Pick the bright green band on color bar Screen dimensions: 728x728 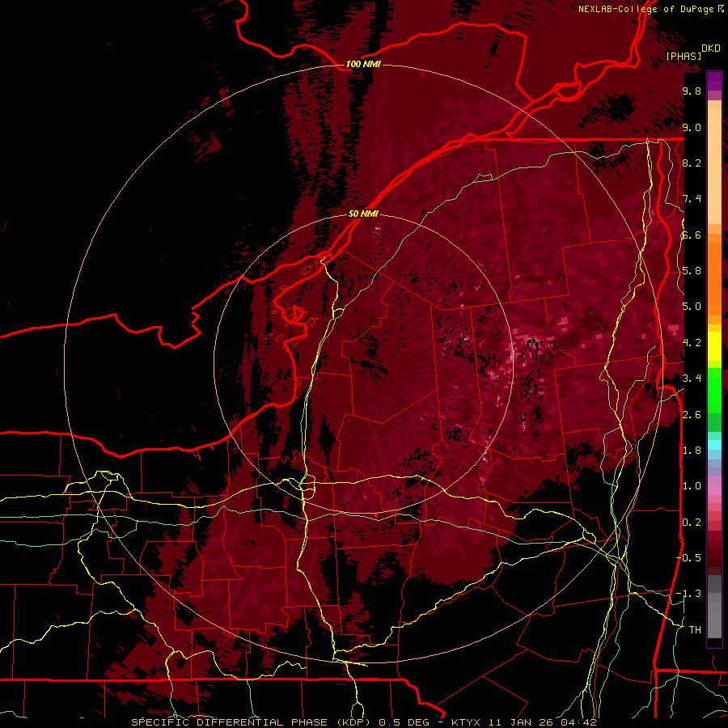[x=714, y=390]
